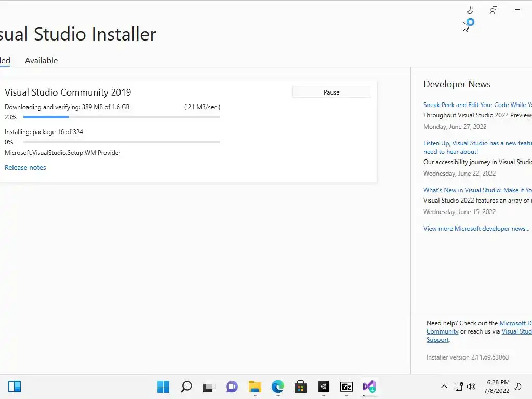The image size is (532, 399).
Task: Open the notification moon icon in tray
Action: (x=518, y=387)
